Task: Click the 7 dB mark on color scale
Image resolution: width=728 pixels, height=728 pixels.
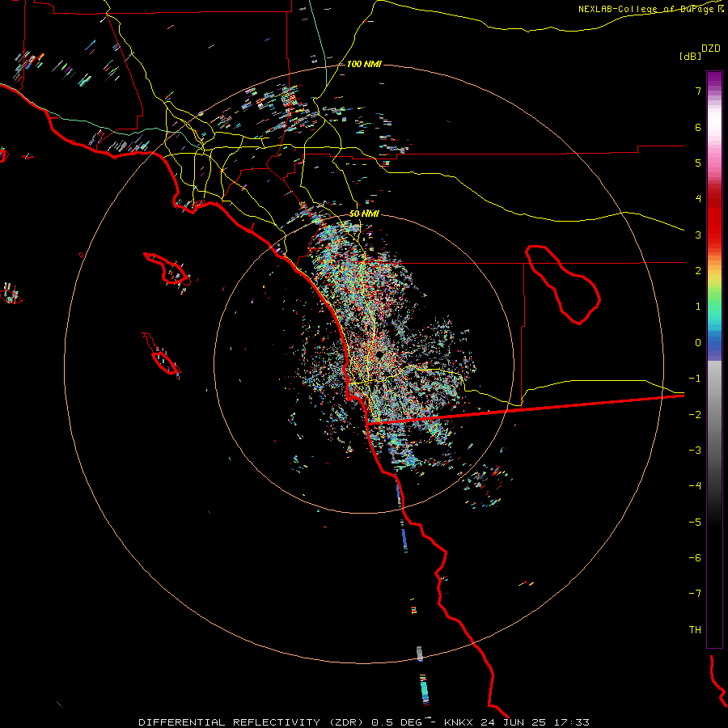Action: [698, 91]
